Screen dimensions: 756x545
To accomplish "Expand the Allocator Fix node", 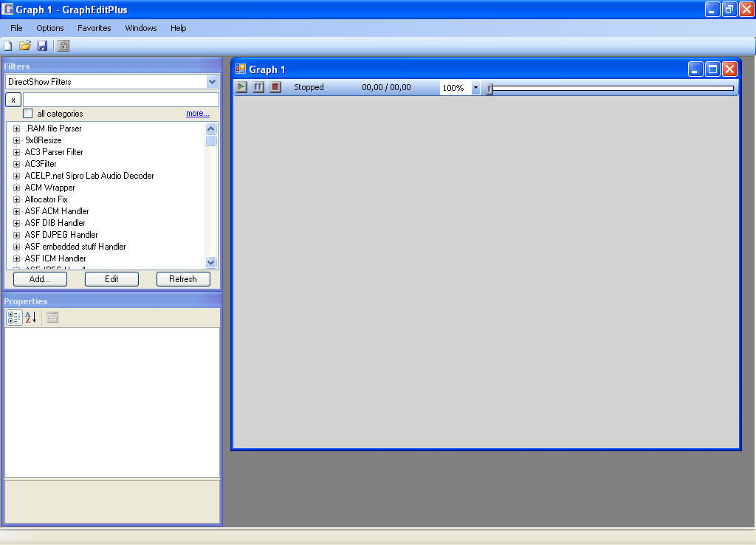I will [x=16, y=199].
